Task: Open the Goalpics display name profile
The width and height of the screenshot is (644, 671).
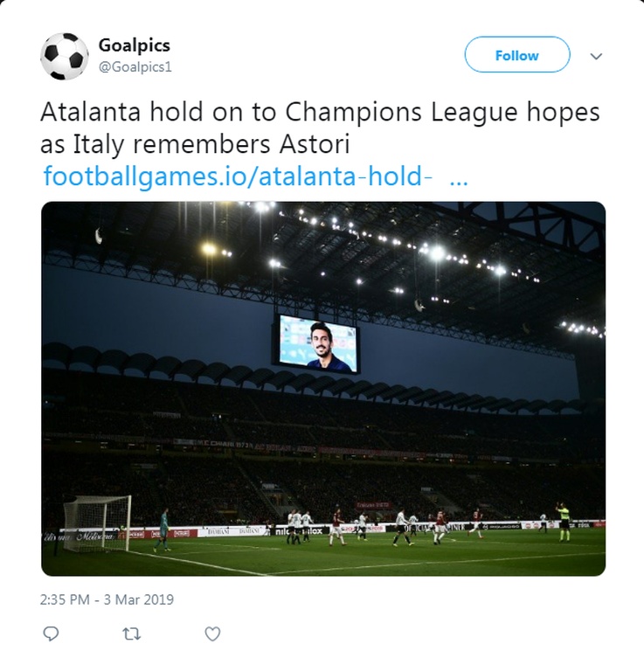Action: point(134,45)
